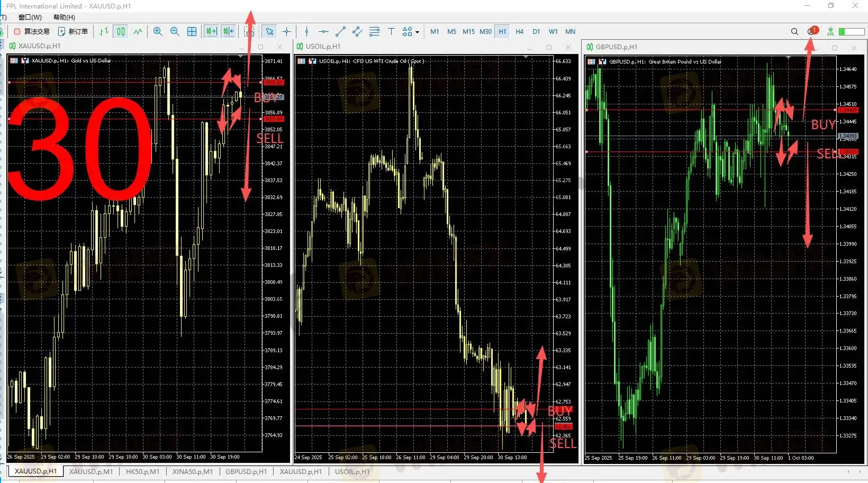This screenshot has height=483, width=868.
Task: Switch timeframe to M1
Action: (435, 32)
